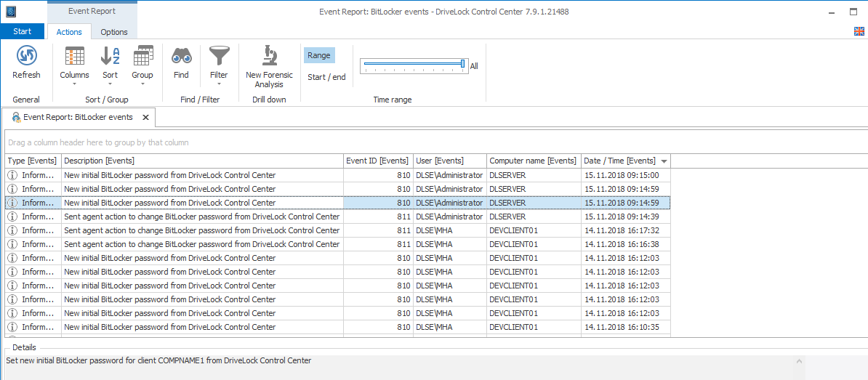Click DLSE\Administrator in the 09:14:39 row
The height and width of the screenshot is (380, 868).
click(x=449, y=217)
